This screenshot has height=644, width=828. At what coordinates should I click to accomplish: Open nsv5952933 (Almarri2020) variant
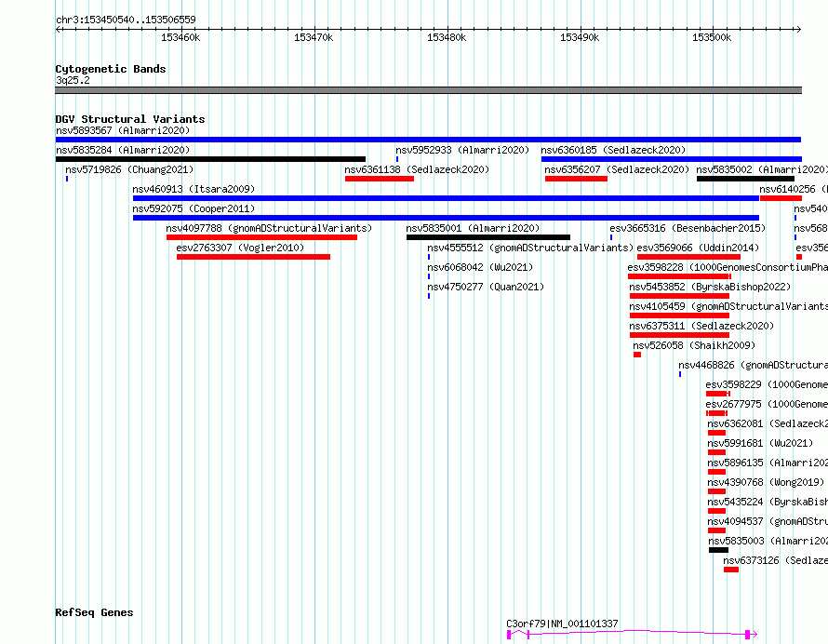pos(462,150)
